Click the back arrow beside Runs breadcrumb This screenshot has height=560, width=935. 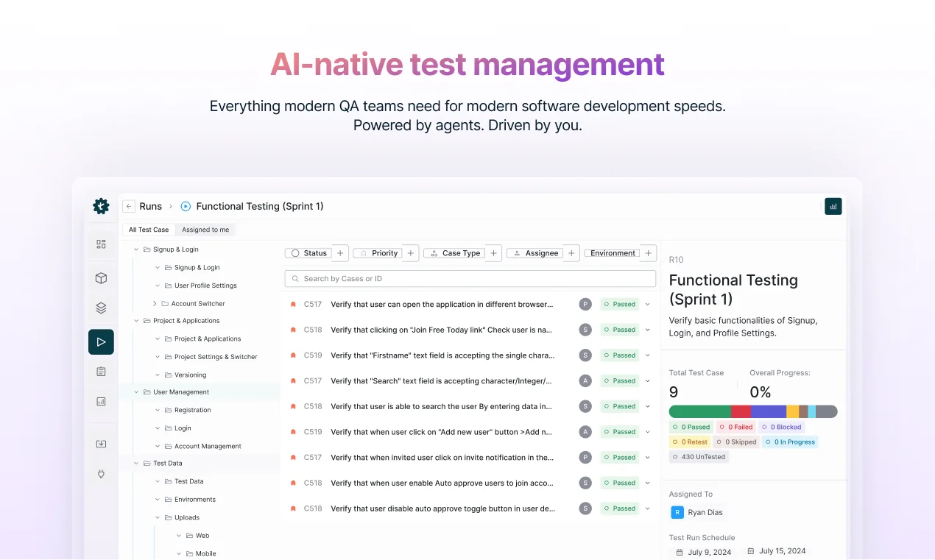coord(129,207)
